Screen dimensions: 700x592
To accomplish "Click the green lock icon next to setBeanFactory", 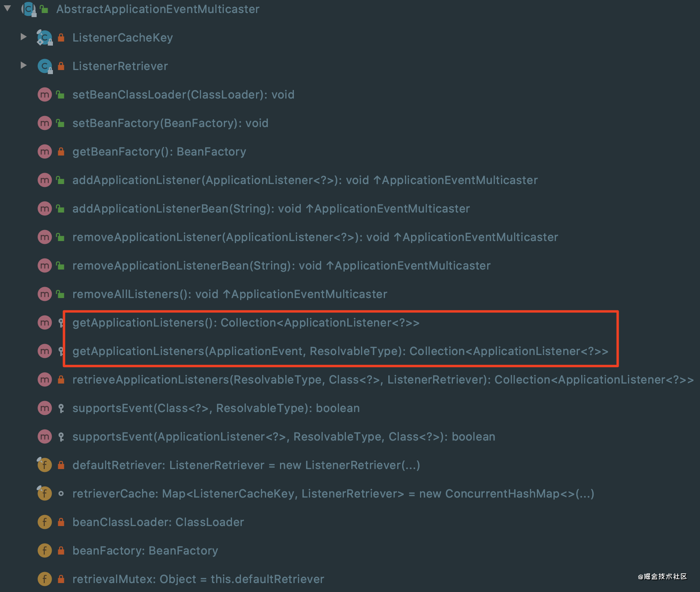I will (x=59, y=123).
